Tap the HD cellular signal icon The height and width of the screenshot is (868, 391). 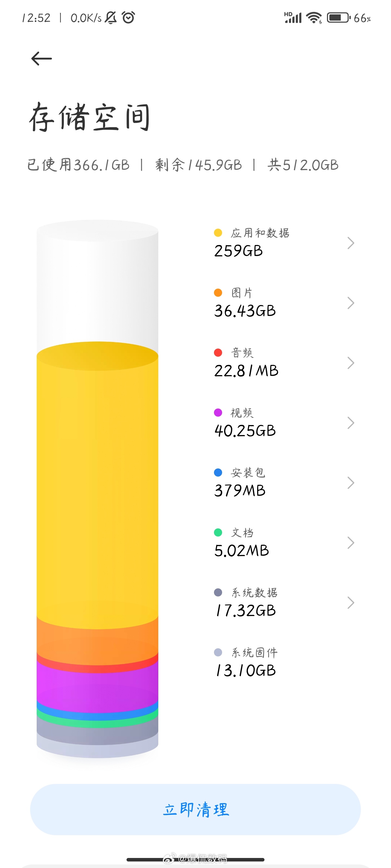(293, 18)
